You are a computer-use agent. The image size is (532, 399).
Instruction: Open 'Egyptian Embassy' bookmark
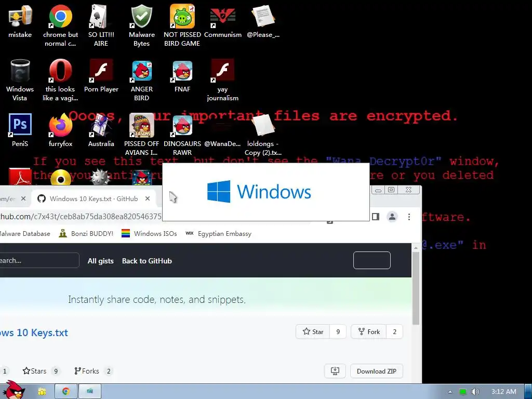click(x=219, y=234)
